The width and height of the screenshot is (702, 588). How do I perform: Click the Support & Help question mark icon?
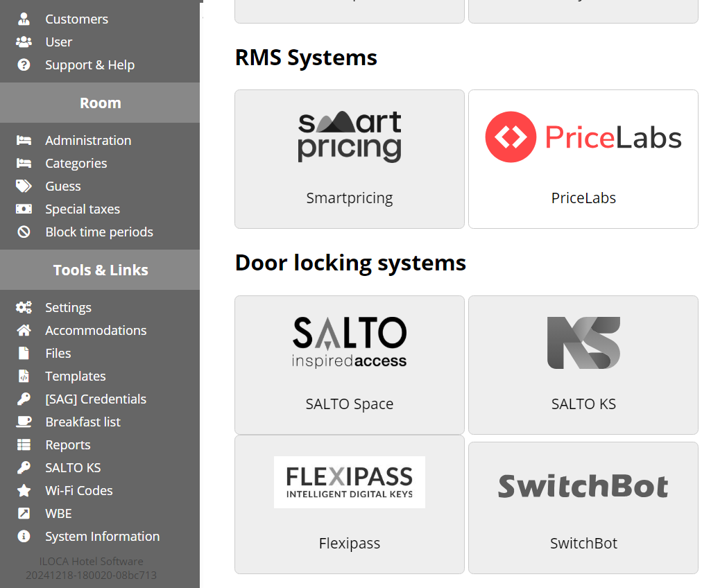(x=24, y=65)
